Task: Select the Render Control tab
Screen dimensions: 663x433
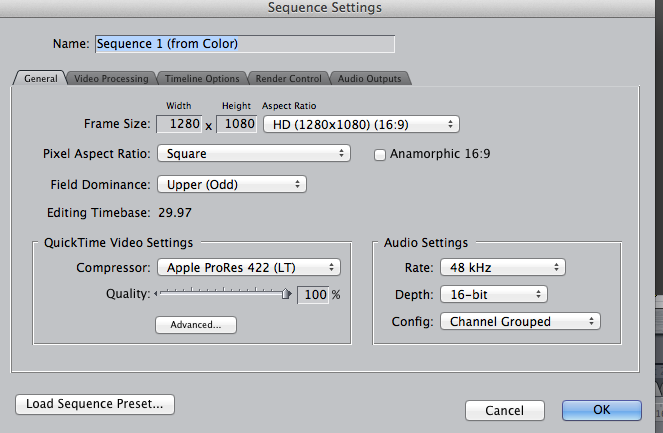Action: coord(288,78)
